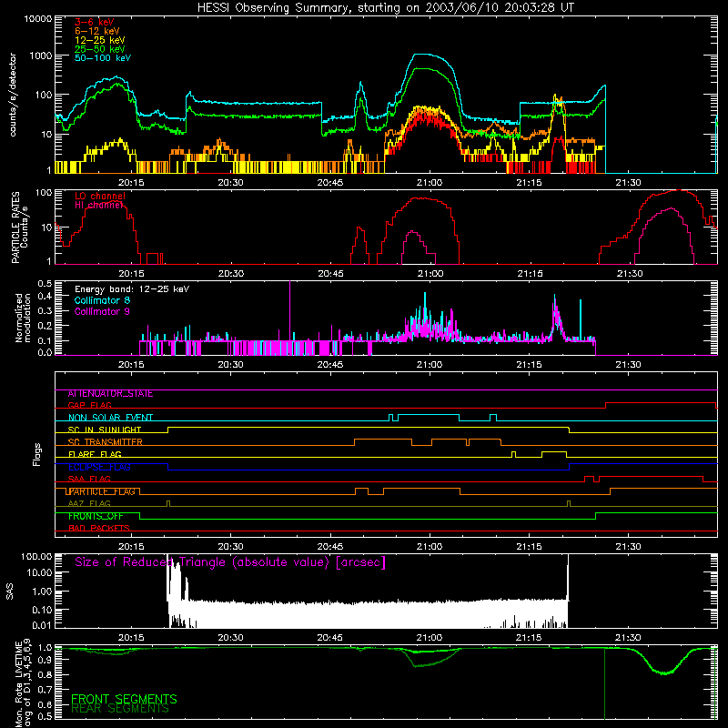
Task: Click the Size of Reduced Triangle caption
Action: (x=230, y=562)
